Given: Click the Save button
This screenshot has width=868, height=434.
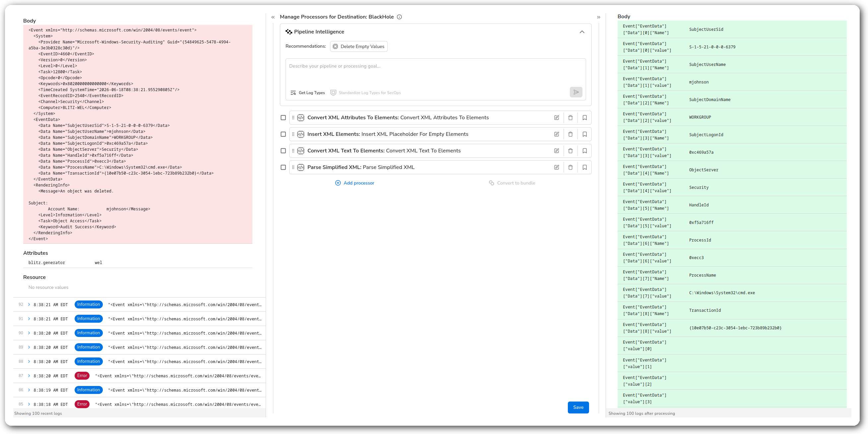Looking at the screenshot, I should point(578,407).
